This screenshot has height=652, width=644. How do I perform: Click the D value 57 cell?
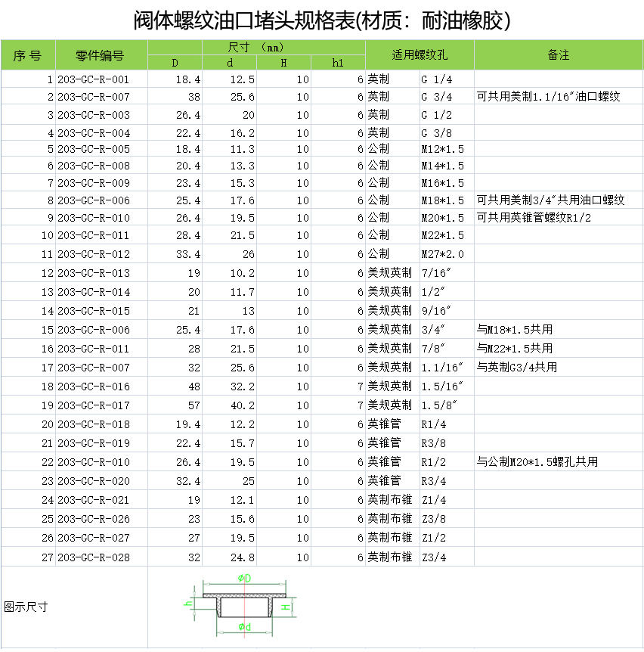(x=175, y=405)
